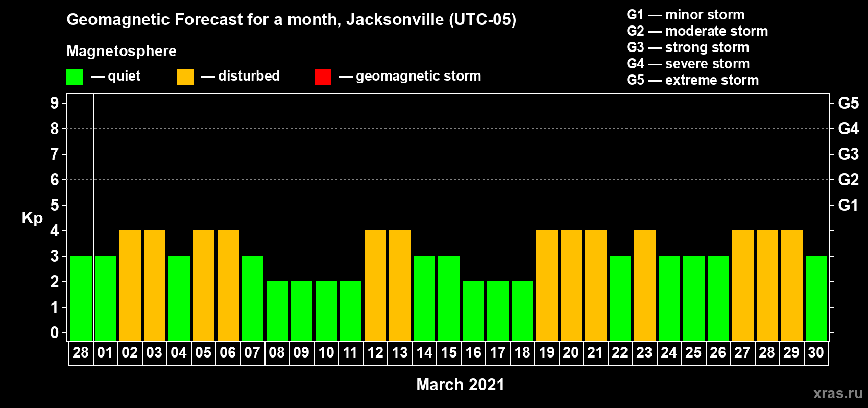
Task: Click the G2 tick label on right axis
Action: coord(848,180)
